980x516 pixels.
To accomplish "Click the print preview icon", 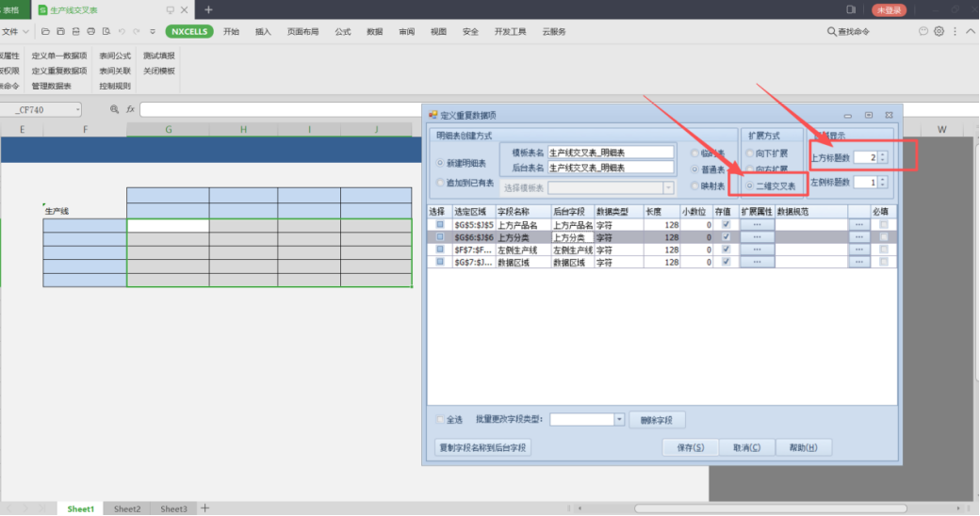I will [106, 31].
